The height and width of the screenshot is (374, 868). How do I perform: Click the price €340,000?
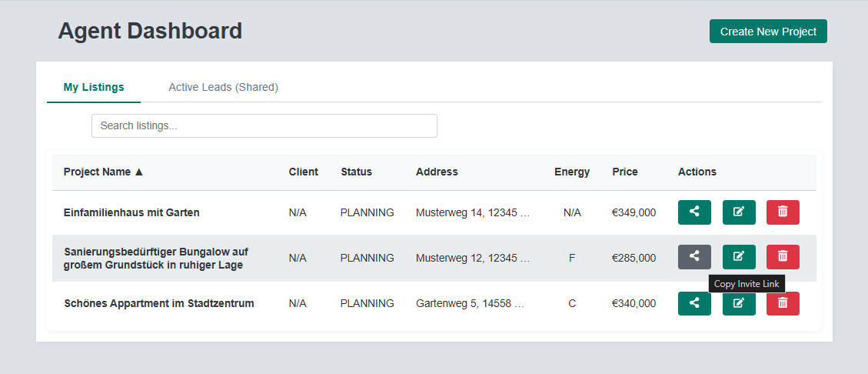[x=634, y=304]
